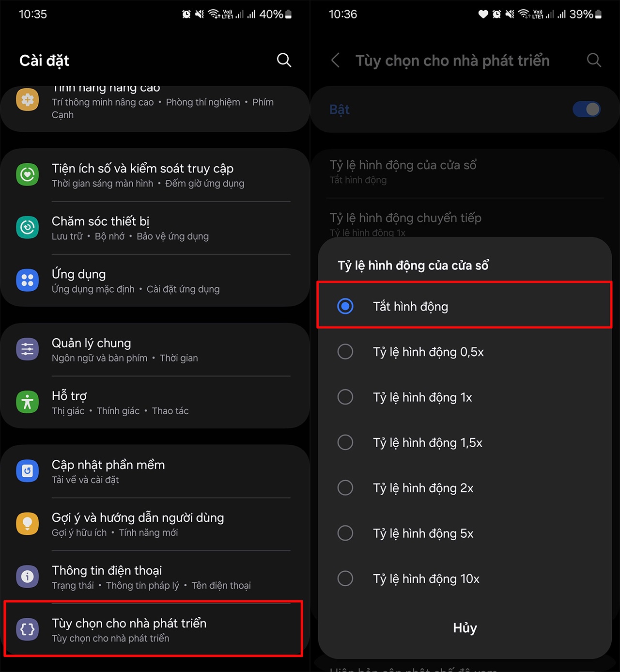Screen dimensions: 620x672
Task: Open Tiện ích số green heart icon
Action: click(x=28, y=174)
